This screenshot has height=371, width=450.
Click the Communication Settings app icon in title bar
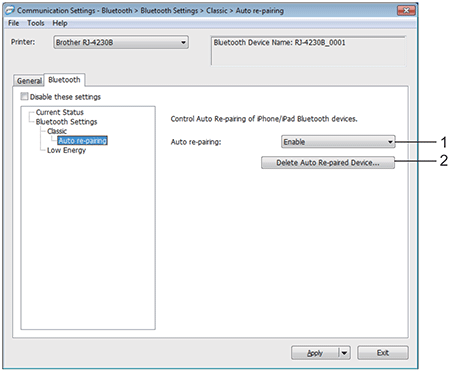pyautogui.click(x=10, y=11)
